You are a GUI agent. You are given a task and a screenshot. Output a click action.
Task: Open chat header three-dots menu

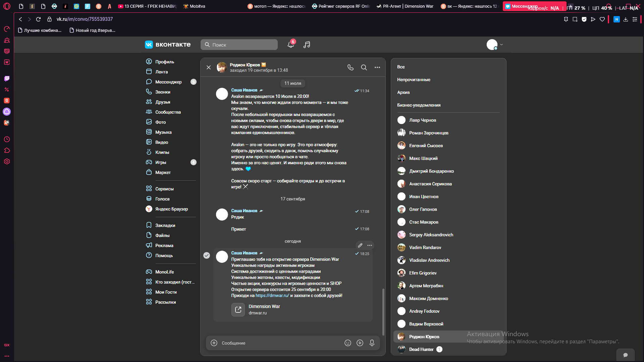(x=377, y=67)
